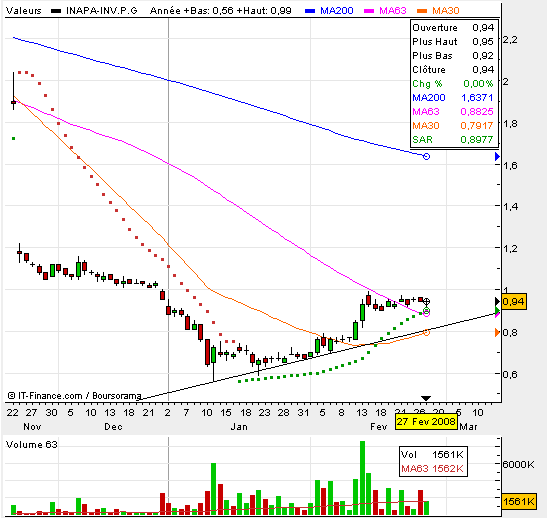
Task: Click the MA200 legend label at top
Action: (x=337, y=11)
